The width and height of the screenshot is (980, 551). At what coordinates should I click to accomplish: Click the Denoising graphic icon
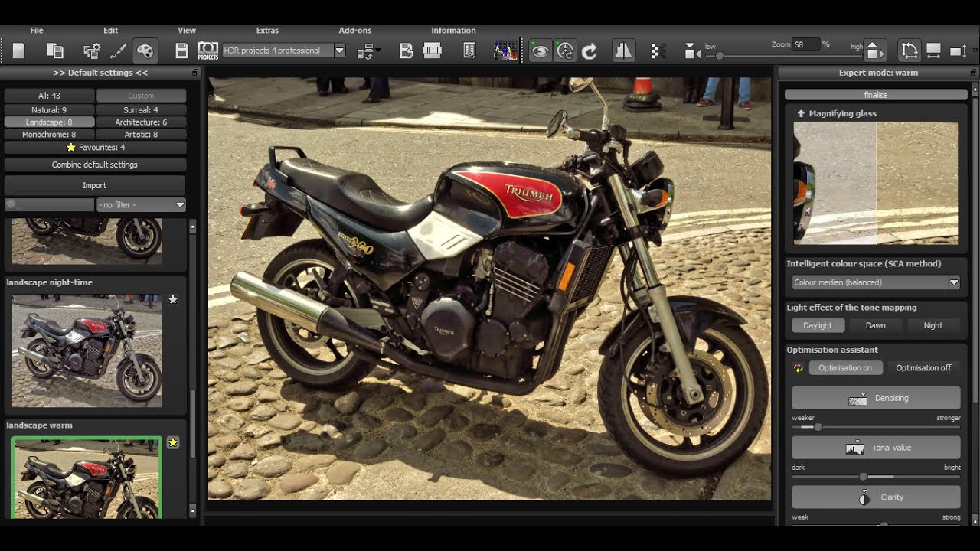[x=858, y=399]
